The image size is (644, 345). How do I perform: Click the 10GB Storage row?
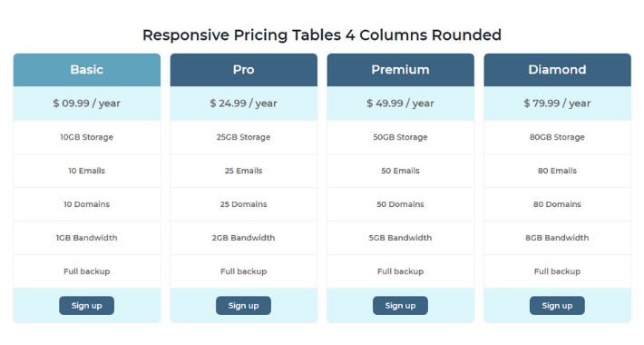click(x=87, y=137)
